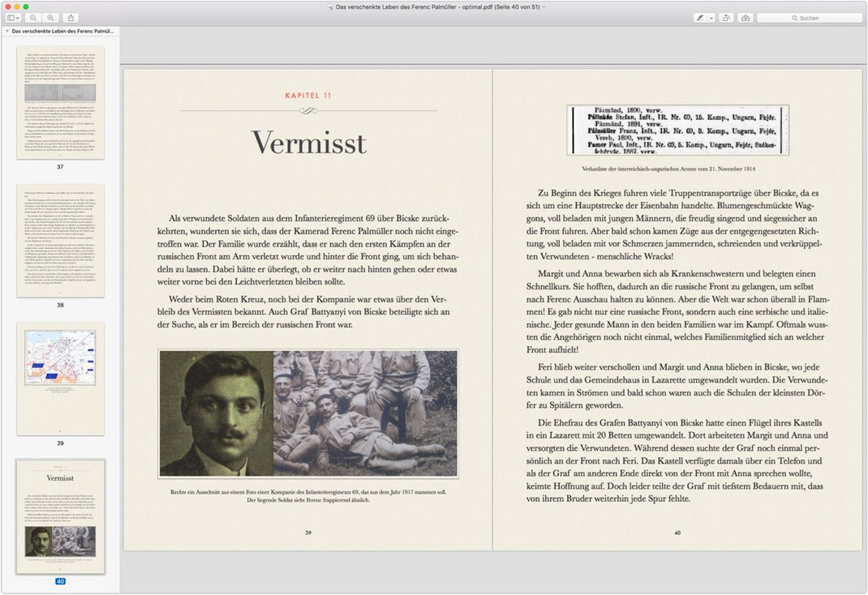Click the PDF proxy icon in title bar

click(330, 7)
